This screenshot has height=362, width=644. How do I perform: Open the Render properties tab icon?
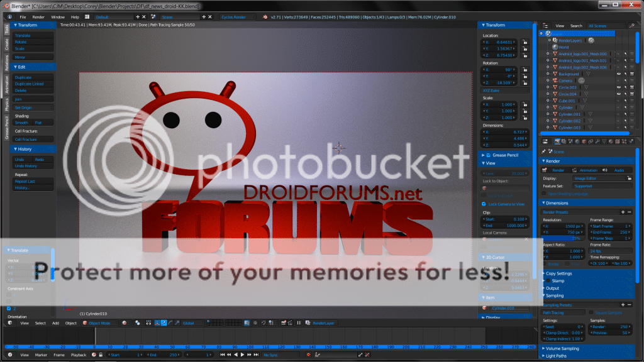(x=557, y=141)
